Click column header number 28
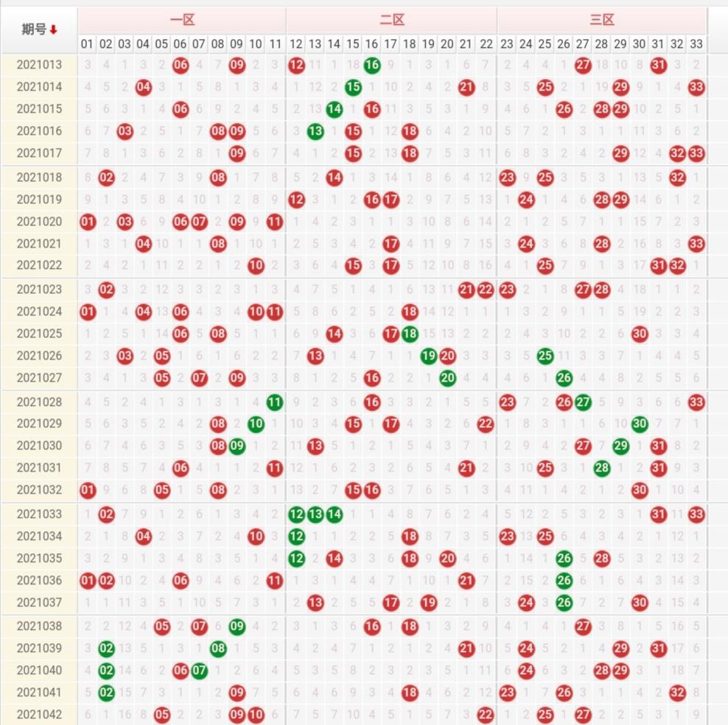728x725 pixels. pyautogui.click(x=602, y=44)
